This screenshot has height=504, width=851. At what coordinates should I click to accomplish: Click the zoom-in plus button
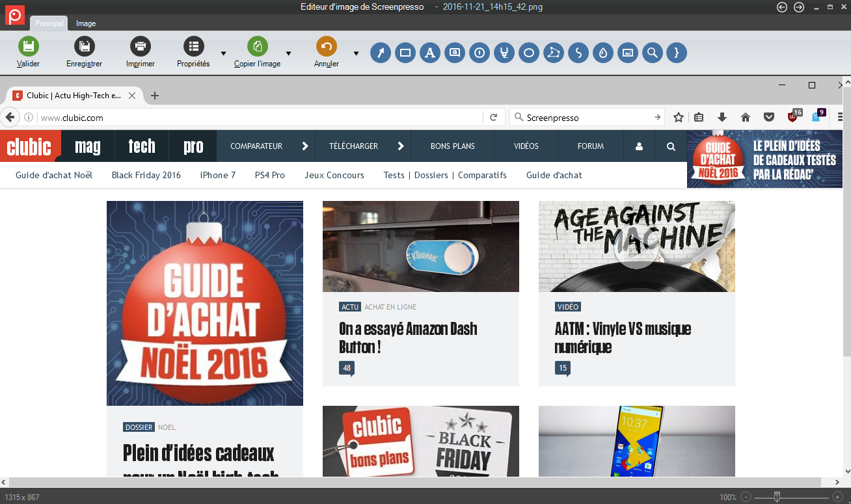837,497
